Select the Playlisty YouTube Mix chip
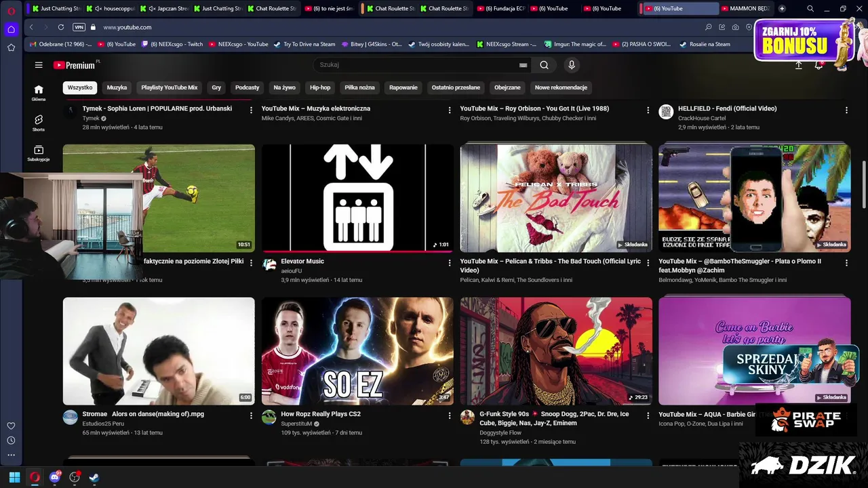 [x=170, y=87]
